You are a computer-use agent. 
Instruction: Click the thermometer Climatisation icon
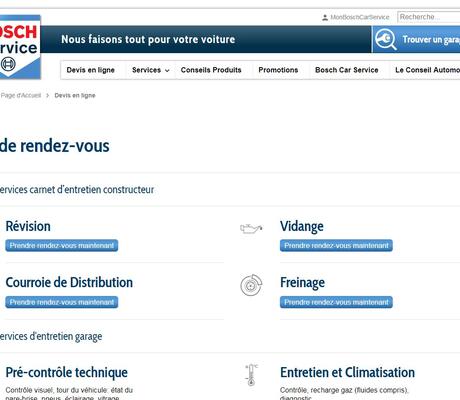(x=251, y=375)
